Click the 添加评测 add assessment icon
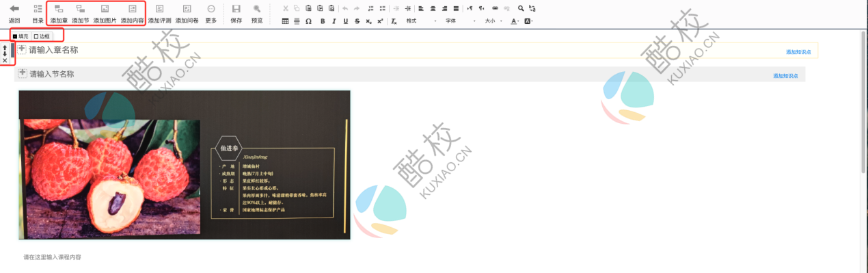The height and width of the screenshot is (273, 868). point(159,9)
